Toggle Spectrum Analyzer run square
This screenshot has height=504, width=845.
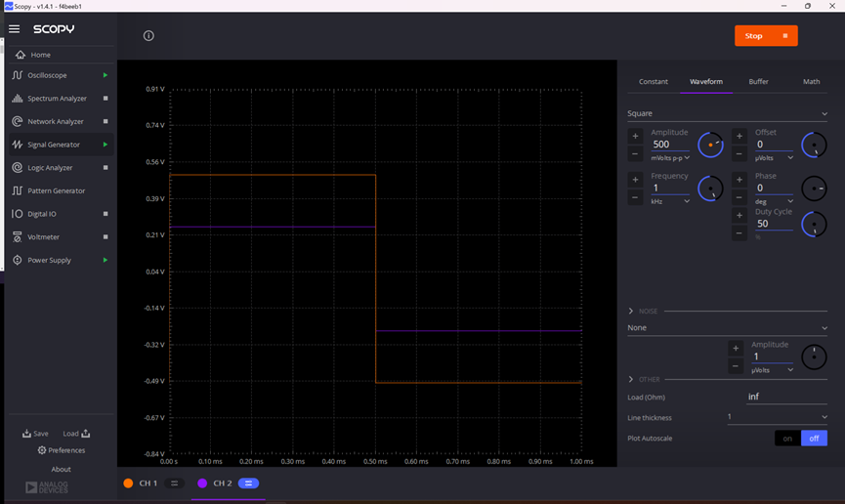pos(106,99)
